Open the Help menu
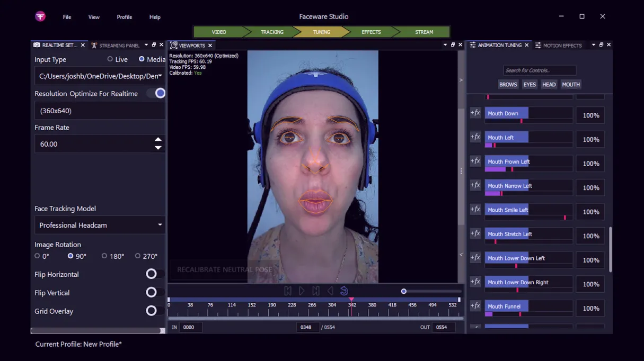The height and width of the screenshot is (361, 644). (x=155, y=17)
